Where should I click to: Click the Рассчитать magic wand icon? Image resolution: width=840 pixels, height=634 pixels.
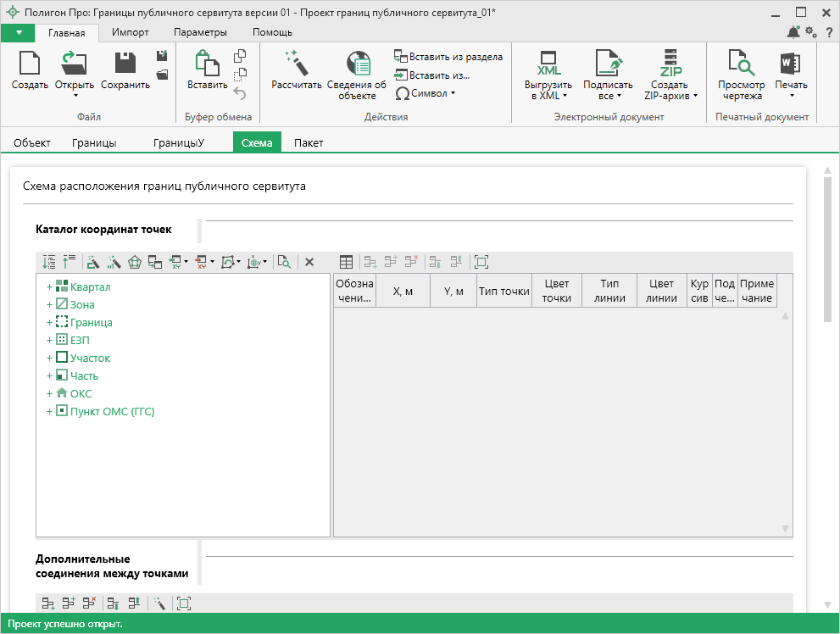[296, 64]
